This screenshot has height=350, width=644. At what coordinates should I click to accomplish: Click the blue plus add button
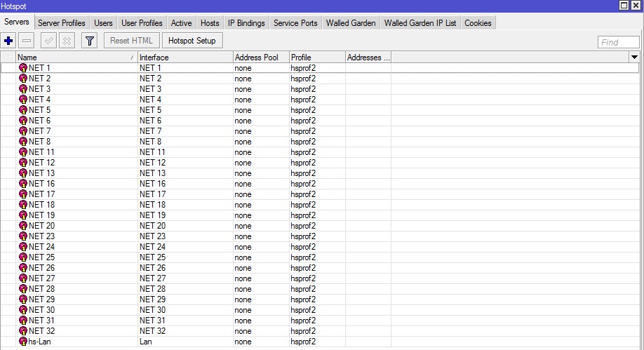pos(9,41)
